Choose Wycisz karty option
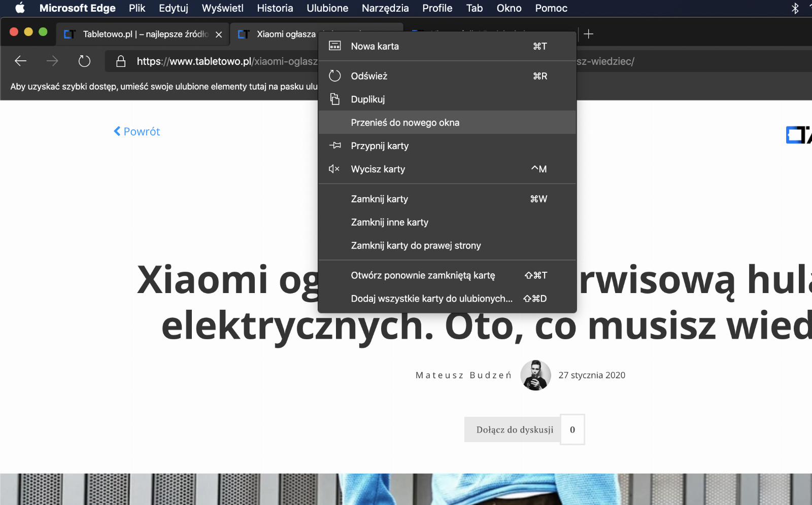 click(x=447, y=169)
